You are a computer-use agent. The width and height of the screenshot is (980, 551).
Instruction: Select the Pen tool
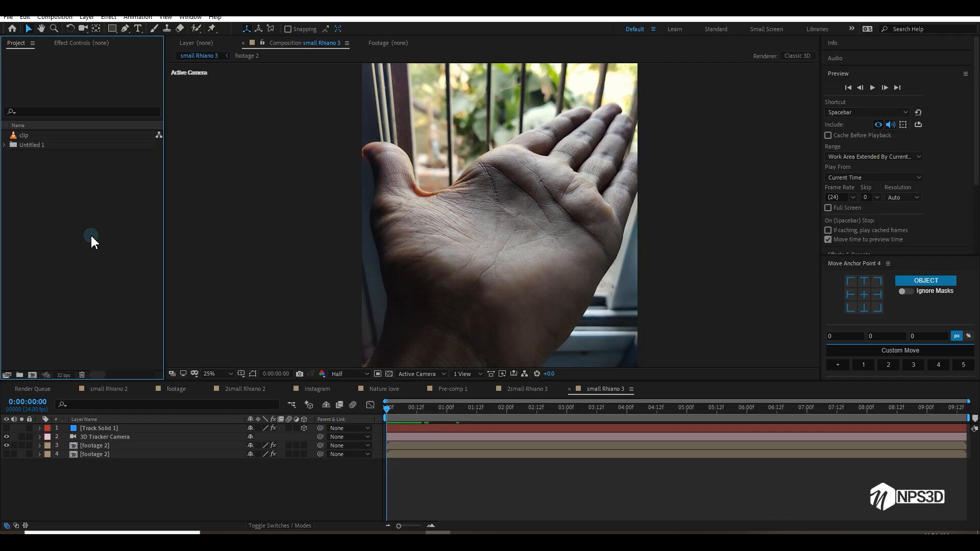[125, 29]
